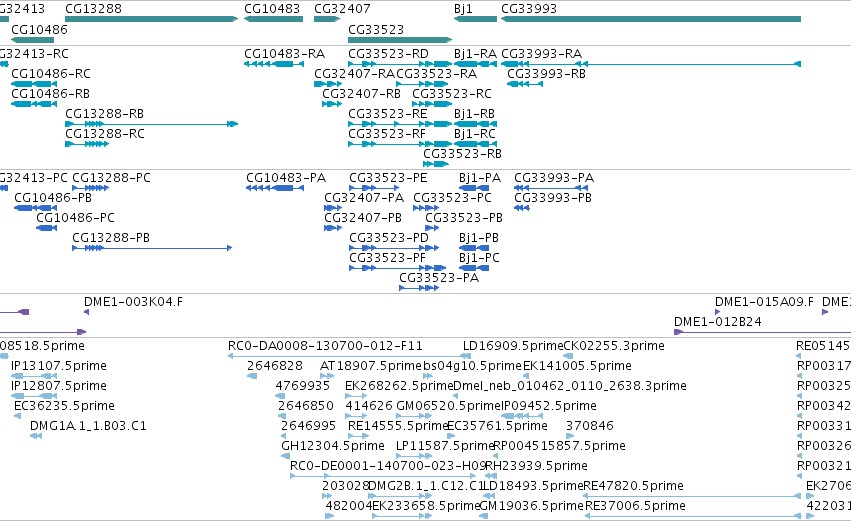The image size is (851, 521).
Task: Open EST label AT18907.5prime
Action: coord(371,366)
